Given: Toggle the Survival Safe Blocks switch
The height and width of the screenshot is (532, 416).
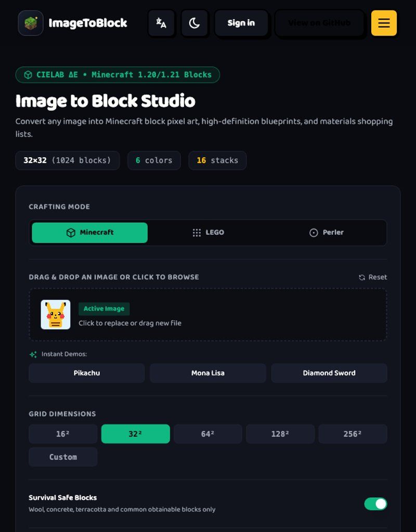Looking at the screenshot, I should click(375, 504).
